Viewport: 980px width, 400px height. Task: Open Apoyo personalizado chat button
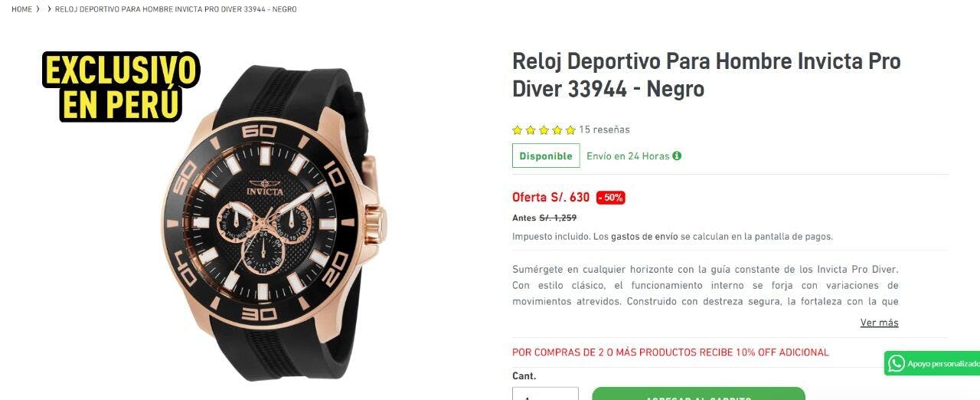933,363
